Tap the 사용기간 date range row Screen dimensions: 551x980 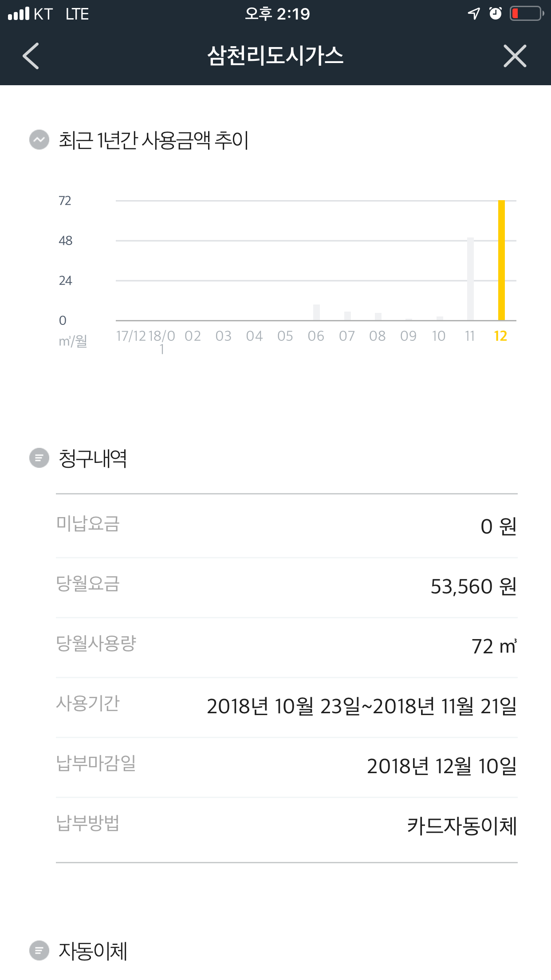[287, 706]
